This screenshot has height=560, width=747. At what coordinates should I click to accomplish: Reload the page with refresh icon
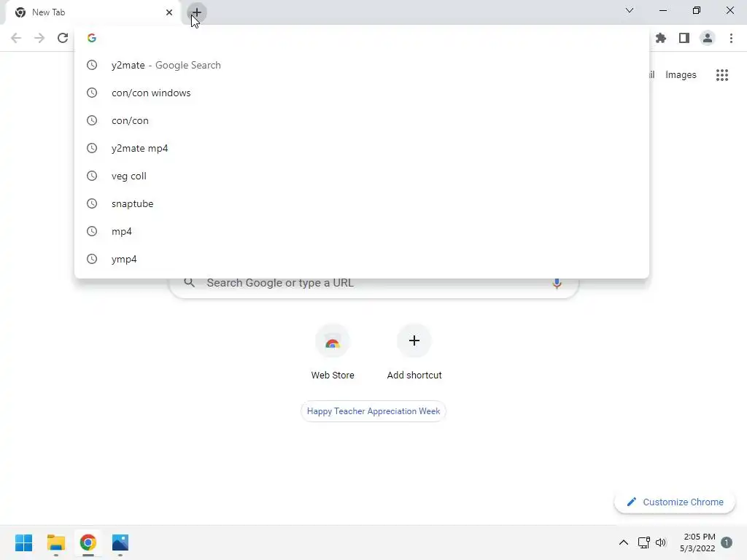[x=63, y=38]
